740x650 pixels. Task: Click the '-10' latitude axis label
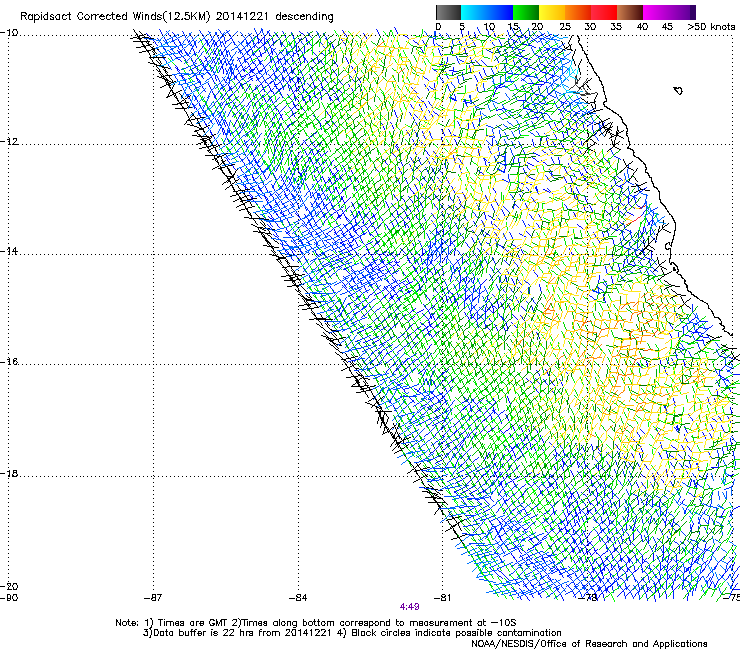point(9,33)
